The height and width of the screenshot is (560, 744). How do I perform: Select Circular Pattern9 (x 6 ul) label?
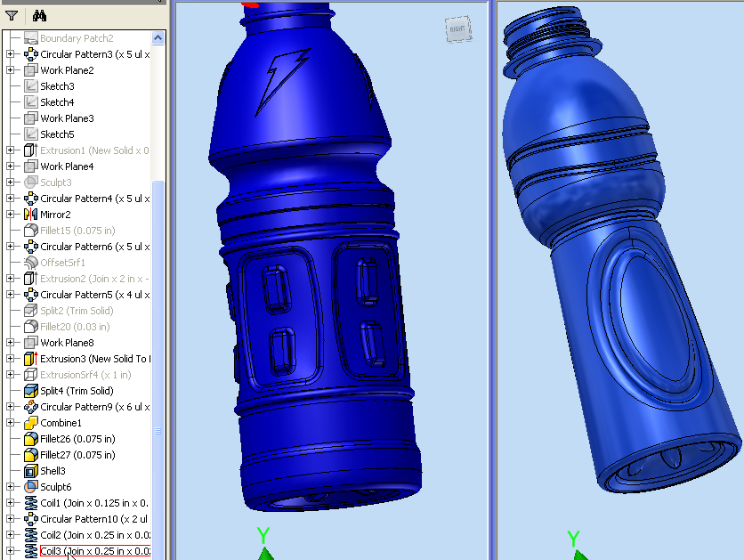coord(95,407)
